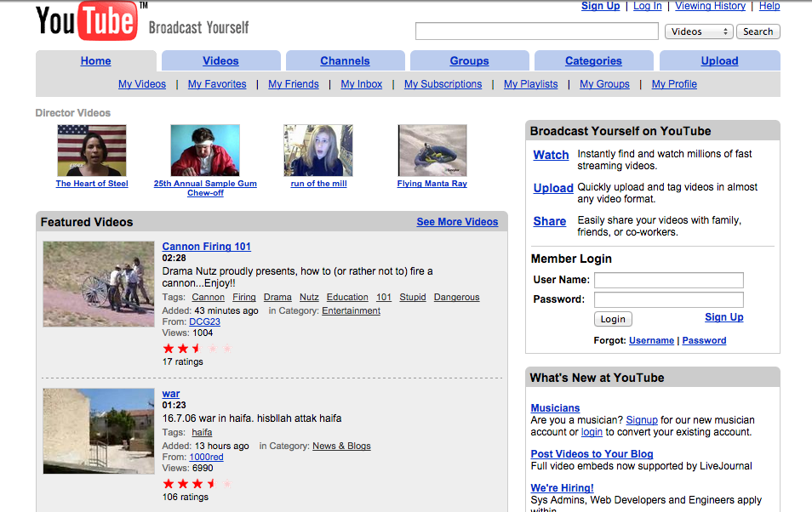
Task: Switch to the Videos tab
Action: coord(220,60)
